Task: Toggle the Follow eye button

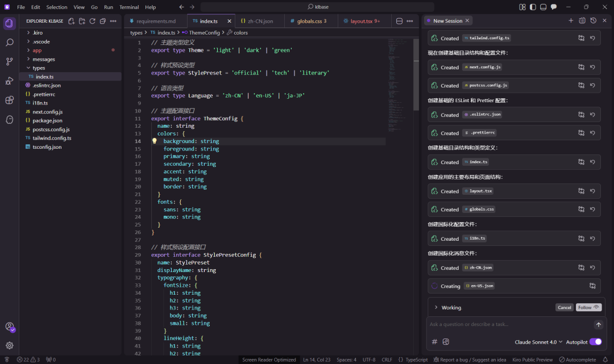Action: [588, 307]
